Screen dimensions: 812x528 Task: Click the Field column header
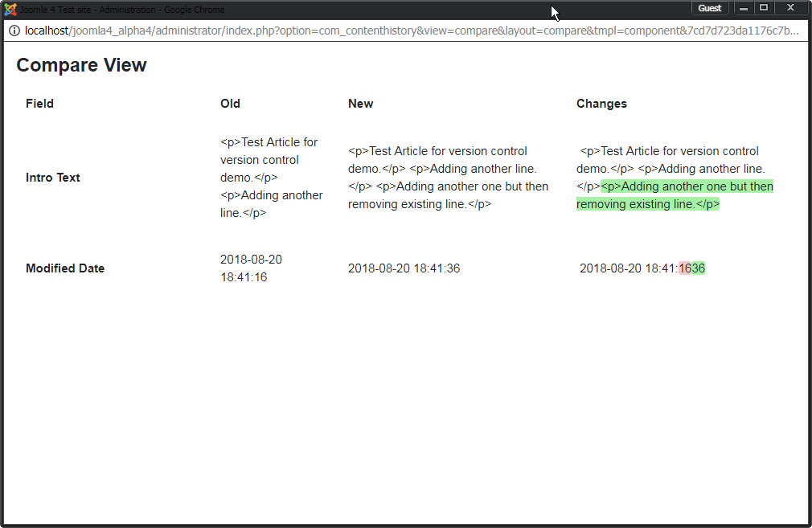coord(40,104)
